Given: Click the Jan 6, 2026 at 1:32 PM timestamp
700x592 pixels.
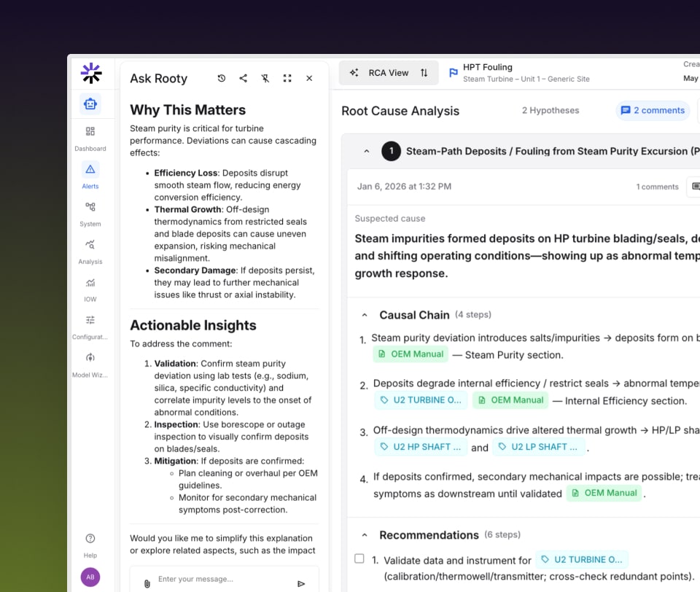Looking at the screenshot, I should coord(404,186).
